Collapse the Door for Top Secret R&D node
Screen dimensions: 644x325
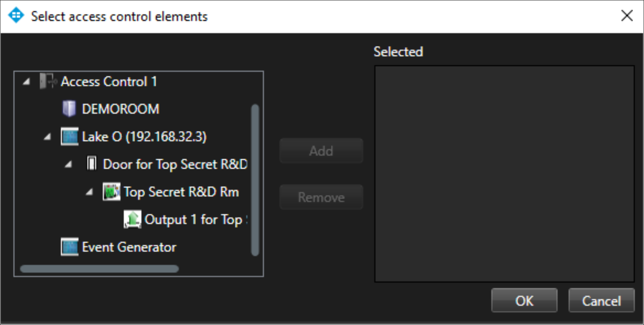point(69,164)
